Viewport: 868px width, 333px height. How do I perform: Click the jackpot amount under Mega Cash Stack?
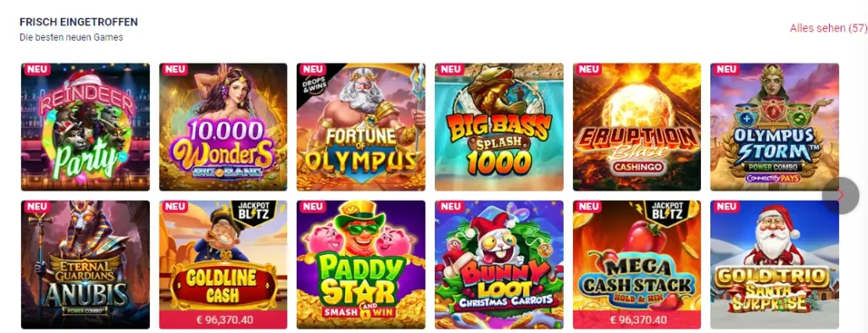637,319
